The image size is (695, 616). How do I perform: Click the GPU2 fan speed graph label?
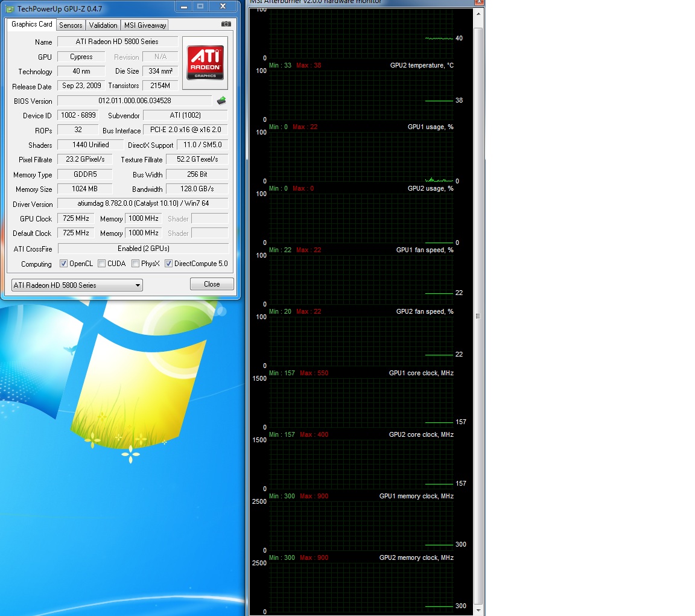click(425, 311)
